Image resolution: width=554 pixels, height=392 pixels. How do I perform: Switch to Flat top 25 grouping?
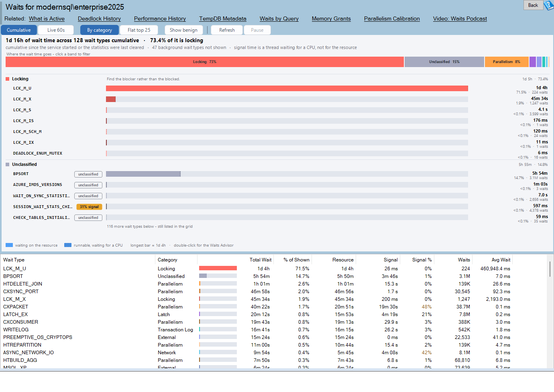coord(139,30)
